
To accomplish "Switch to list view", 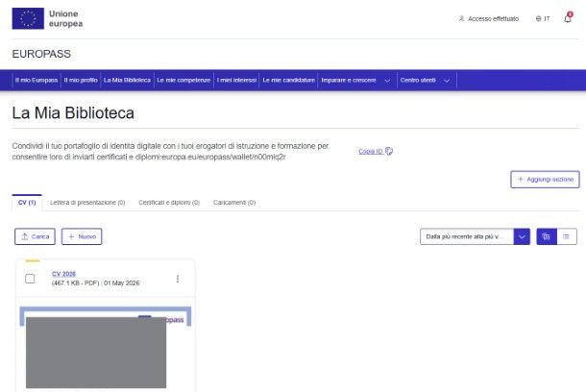I will pos(567,236).
